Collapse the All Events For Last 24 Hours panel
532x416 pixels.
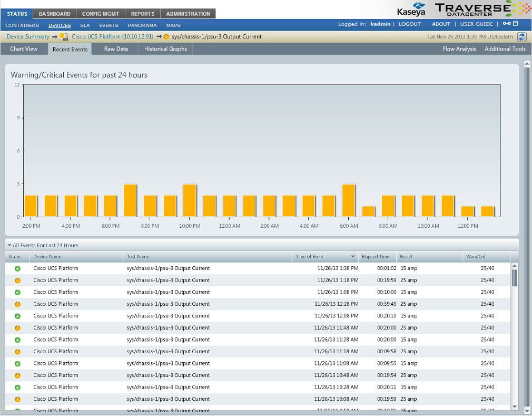(9, 245)
